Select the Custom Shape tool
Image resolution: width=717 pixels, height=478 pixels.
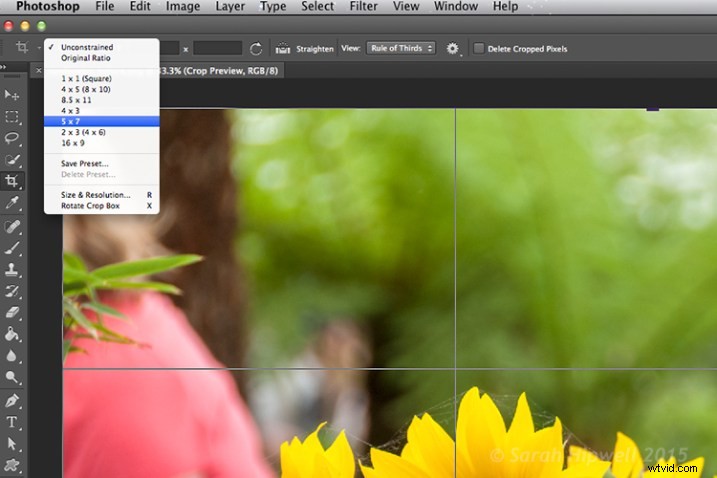[x=11, y=465]
